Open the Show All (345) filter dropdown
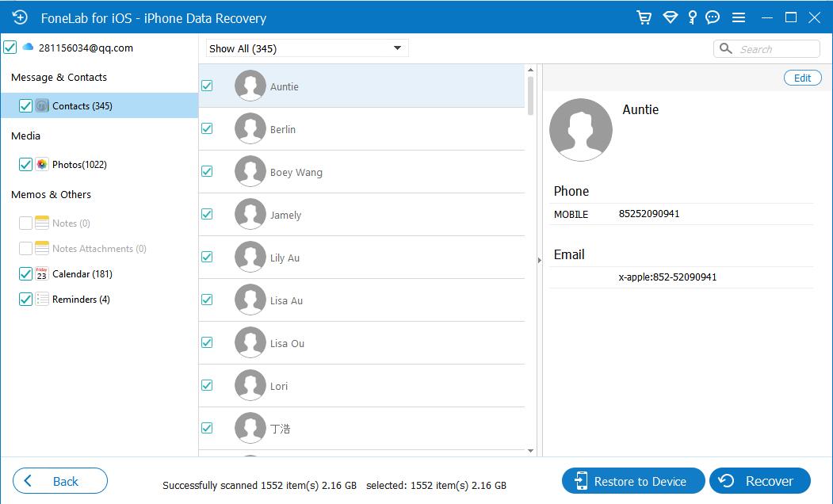 307,48
